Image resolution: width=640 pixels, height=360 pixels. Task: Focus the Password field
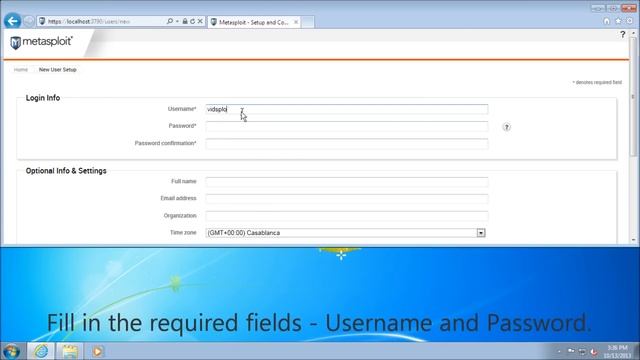pos(347,127)
